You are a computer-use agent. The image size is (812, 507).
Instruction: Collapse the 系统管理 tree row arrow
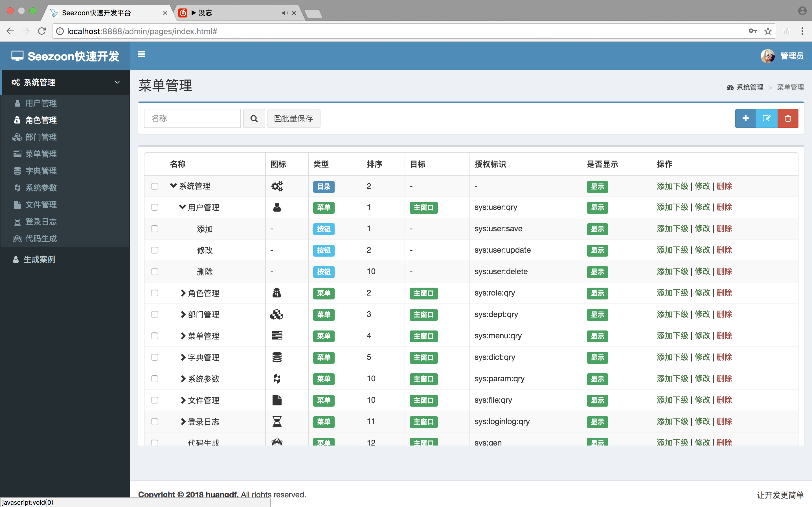point(173,186)
